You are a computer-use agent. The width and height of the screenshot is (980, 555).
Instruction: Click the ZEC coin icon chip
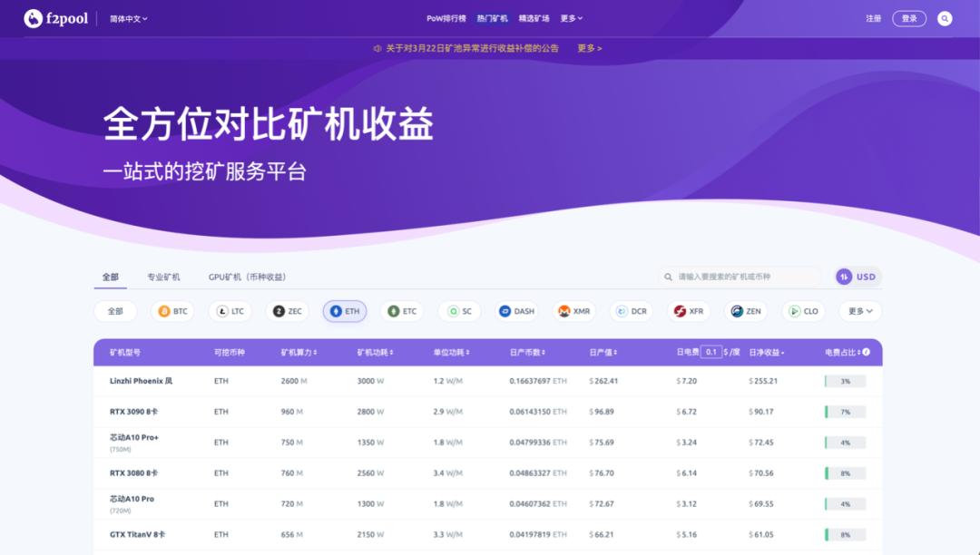[277, 310]
